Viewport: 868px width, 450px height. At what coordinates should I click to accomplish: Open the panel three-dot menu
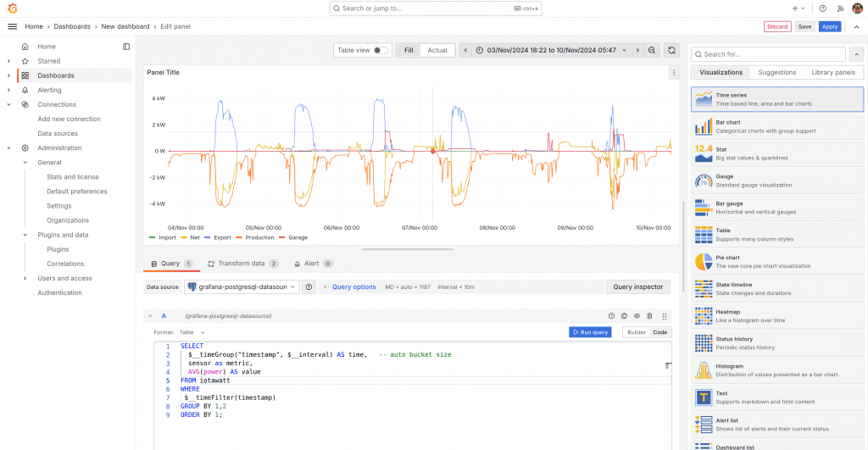(674, 73)
